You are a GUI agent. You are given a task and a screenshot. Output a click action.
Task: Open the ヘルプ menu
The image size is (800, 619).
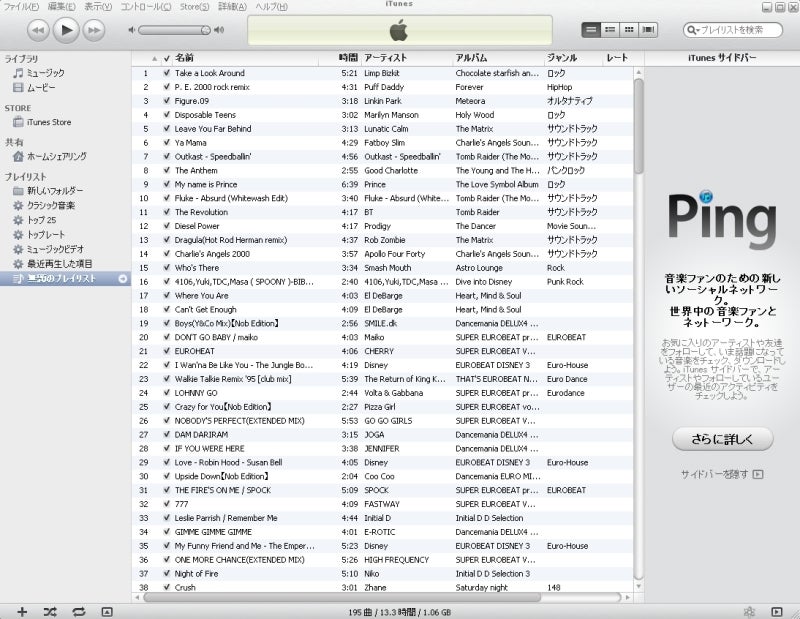tap(271, 6)
